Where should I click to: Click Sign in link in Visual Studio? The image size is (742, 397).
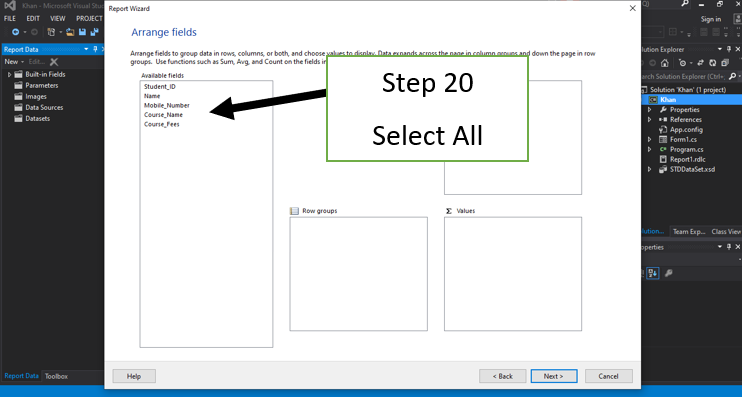point(711,19)
